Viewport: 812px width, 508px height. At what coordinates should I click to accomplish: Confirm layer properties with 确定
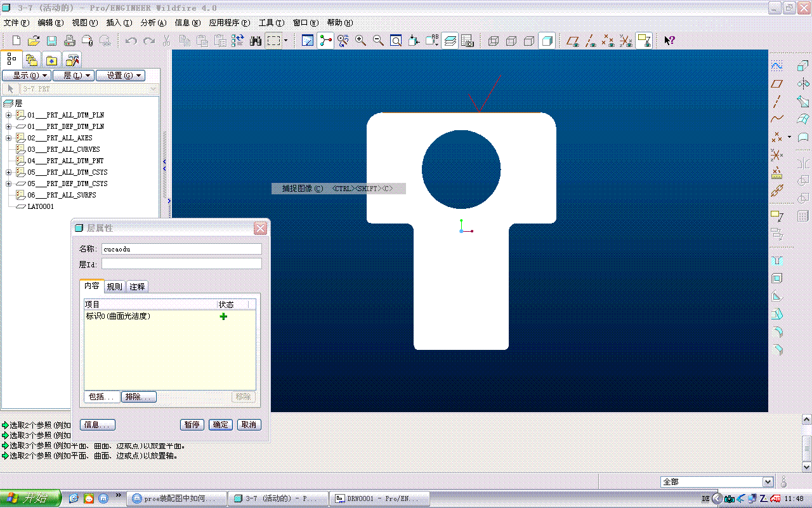[221, 425]
